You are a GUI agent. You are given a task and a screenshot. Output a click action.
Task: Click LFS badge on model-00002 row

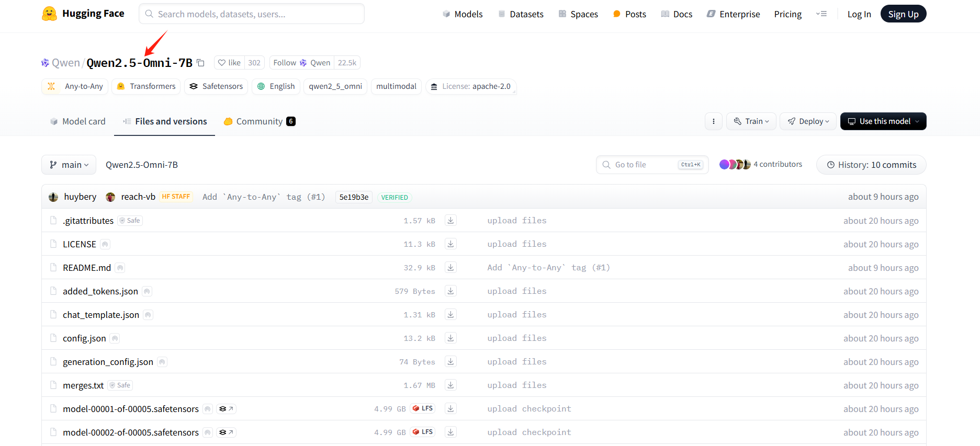[x=423, y=432]
